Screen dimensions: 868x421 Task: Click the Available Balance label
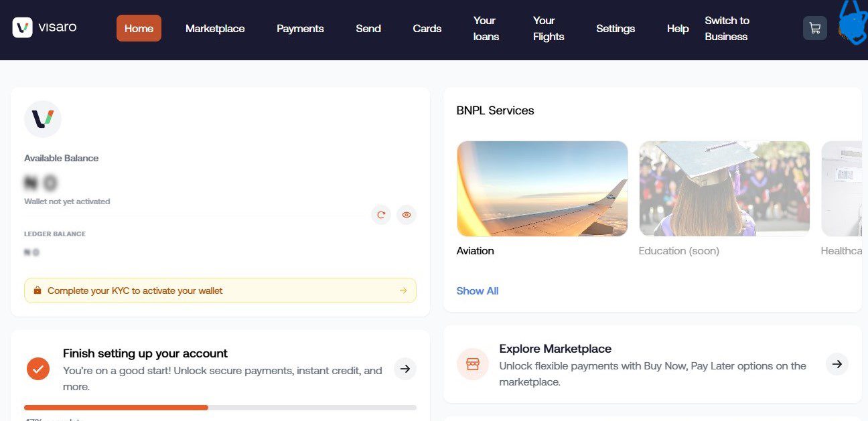point(62,158)
